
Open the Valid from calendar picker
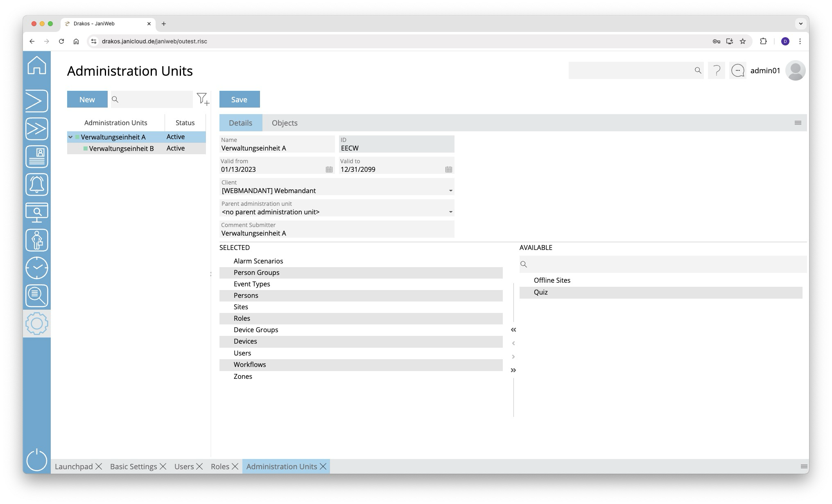coord(329,169)
